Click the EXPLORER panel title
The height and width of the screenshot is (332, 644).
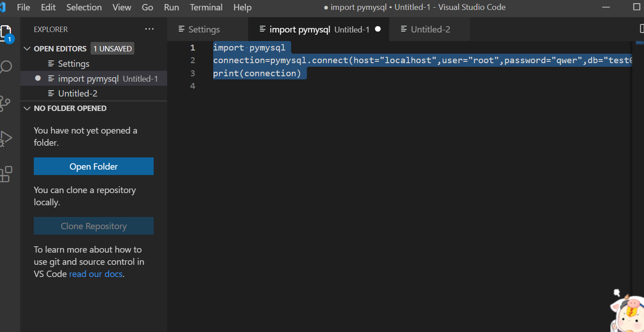[x=51, y=29]
